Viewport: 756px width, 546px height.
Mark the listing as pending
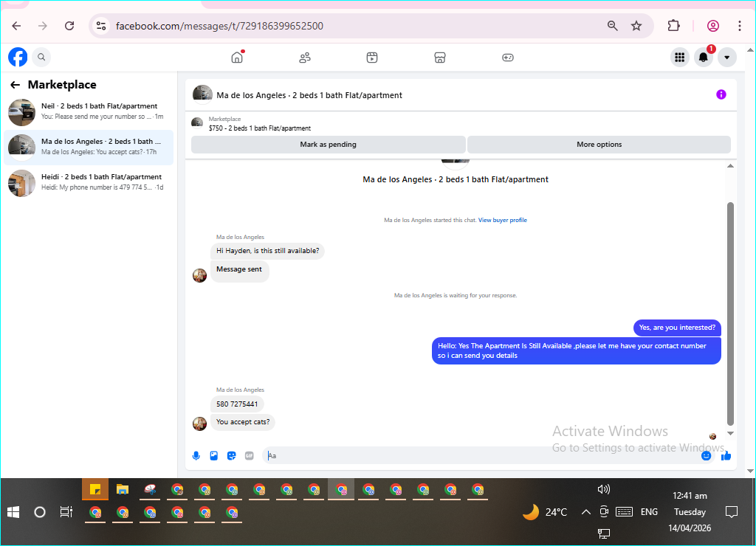click(329, 145)
